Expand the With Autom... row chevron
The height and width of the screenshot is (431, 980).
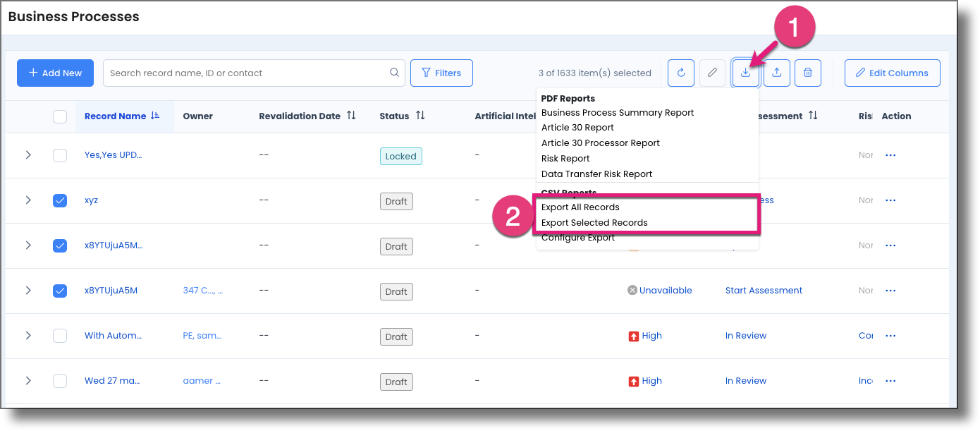(x=28, y=336)
